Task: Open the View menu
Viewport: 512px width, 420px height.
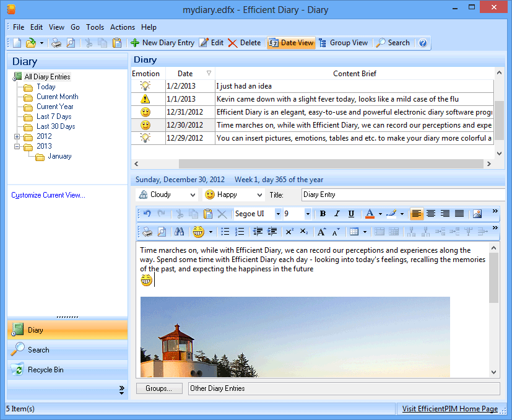Action: pos(56,27)
